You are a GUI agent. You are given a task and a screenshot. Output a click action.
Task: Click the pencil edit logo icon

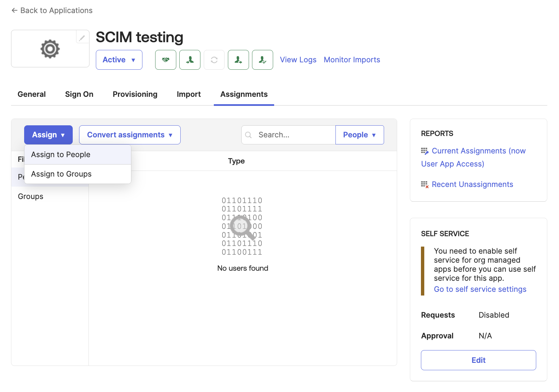pos(82,38)
